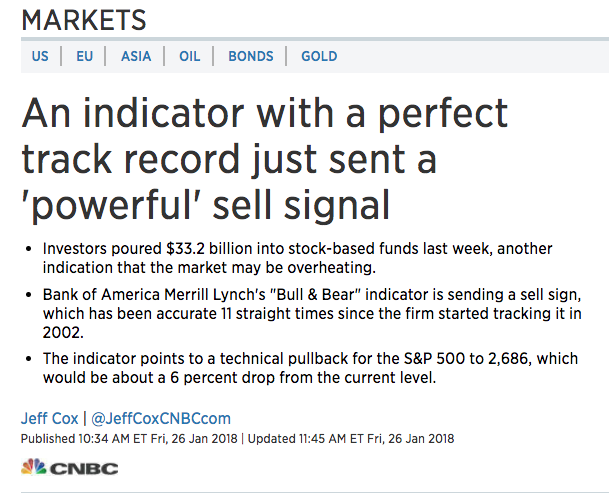Go to the BONDS tab
This screenshot has height=499, width=609.
(251, 56)
